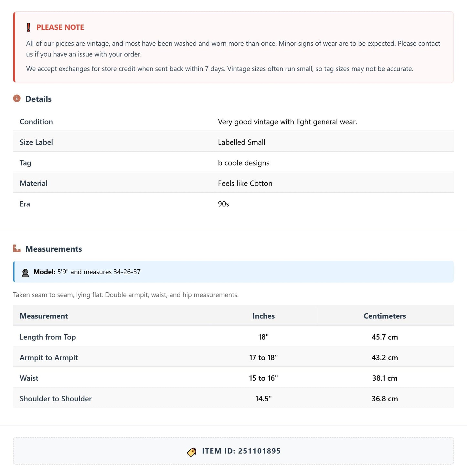Click the model measurements 34-26-37 text
This screenshot has height=476, width=467.
pos(127,272)
